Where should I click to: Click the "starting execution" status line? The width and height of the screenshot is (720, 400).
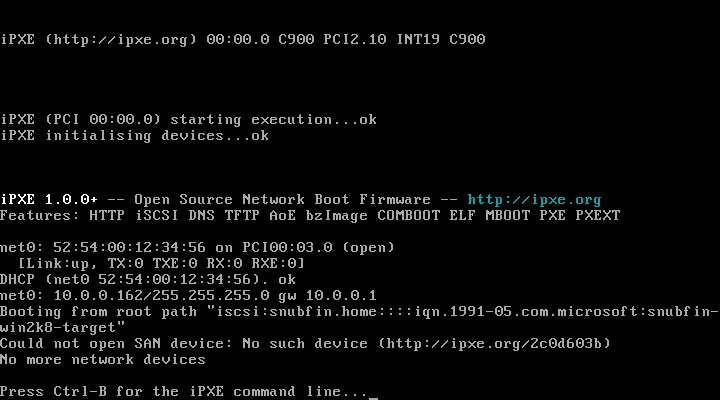point(250,119)
